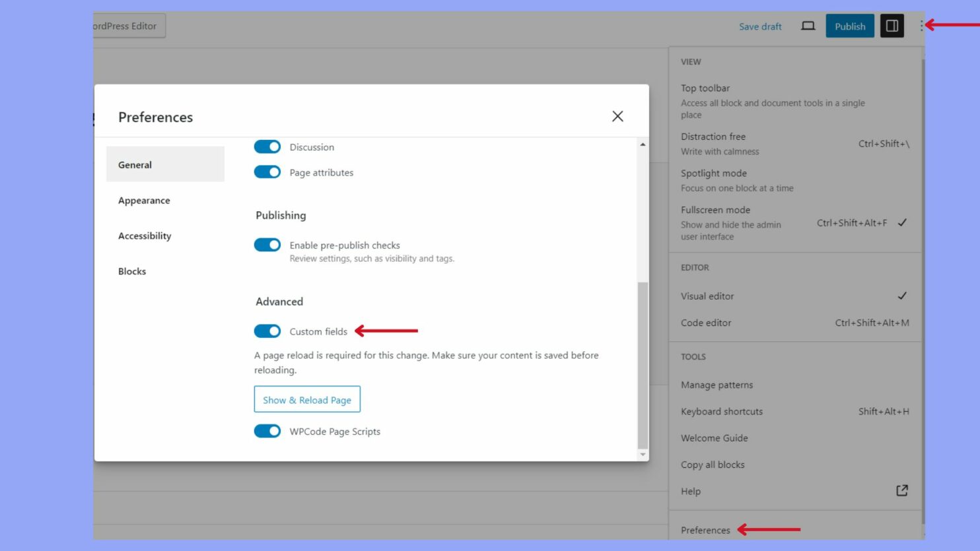
Task: Select the Accessibility tab
Action: 145,236
